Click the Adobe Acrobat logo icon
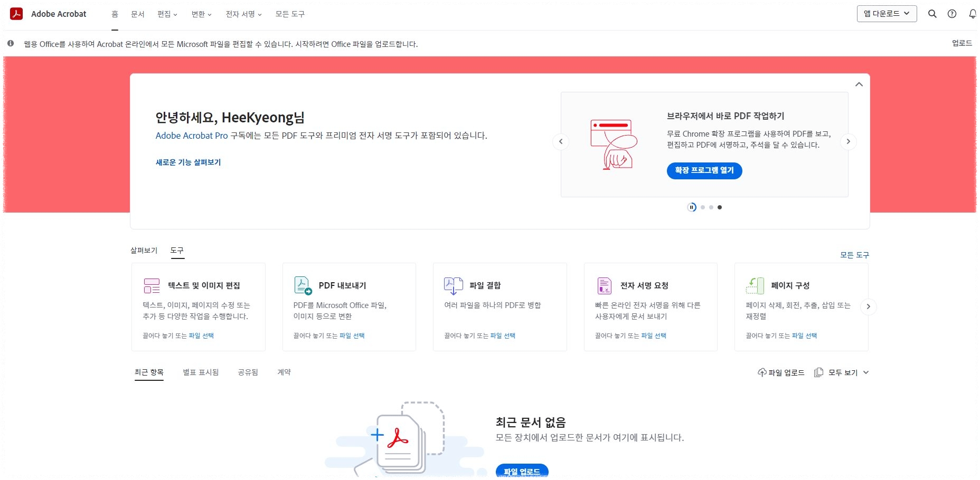This screenshot has width=980, height=480. pyautogui.click(x=16, y=14)
